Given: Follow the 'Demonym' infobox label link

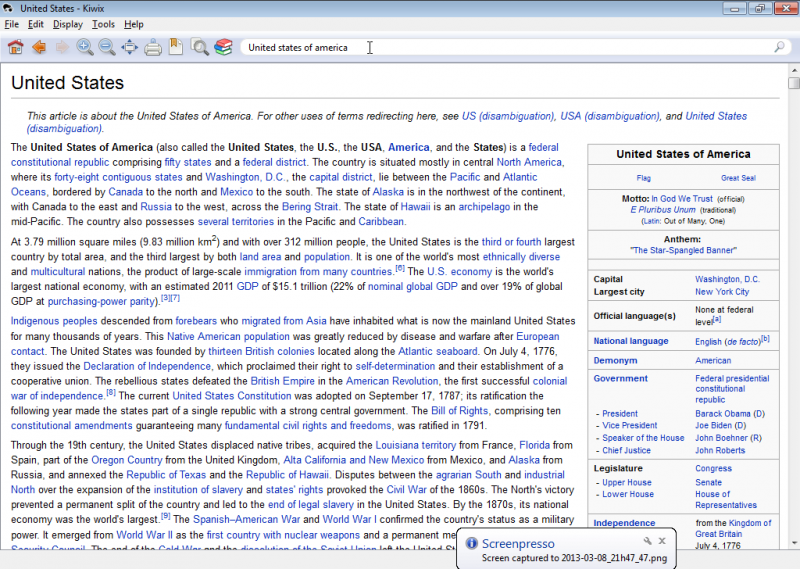Looking at the screenshot, I should 615,360.
